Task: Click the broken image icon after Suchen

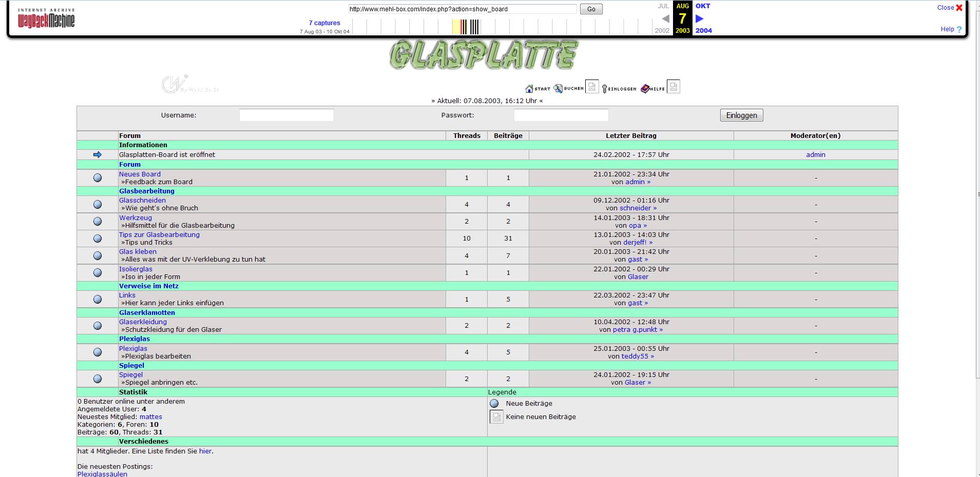Action: pos(592,87)
